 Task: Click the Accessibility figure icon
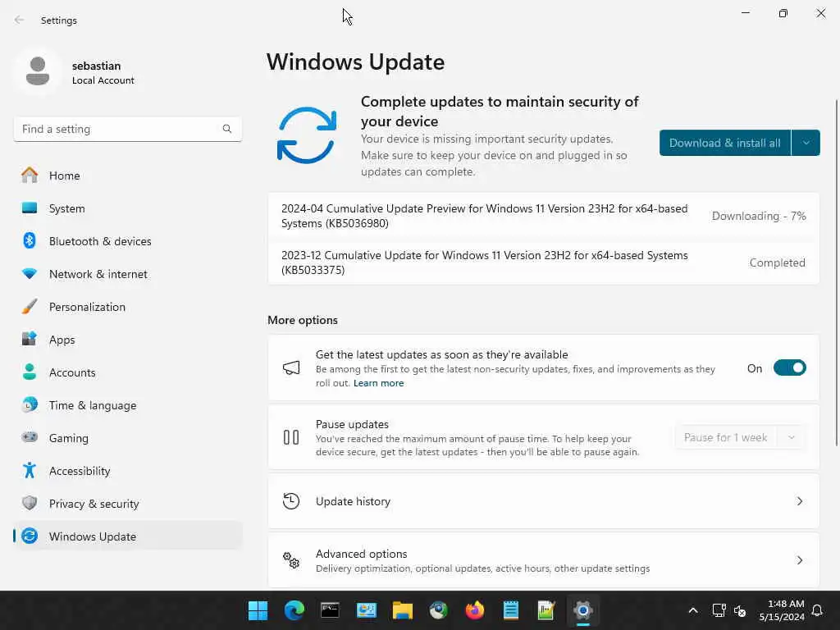point(30,470)
